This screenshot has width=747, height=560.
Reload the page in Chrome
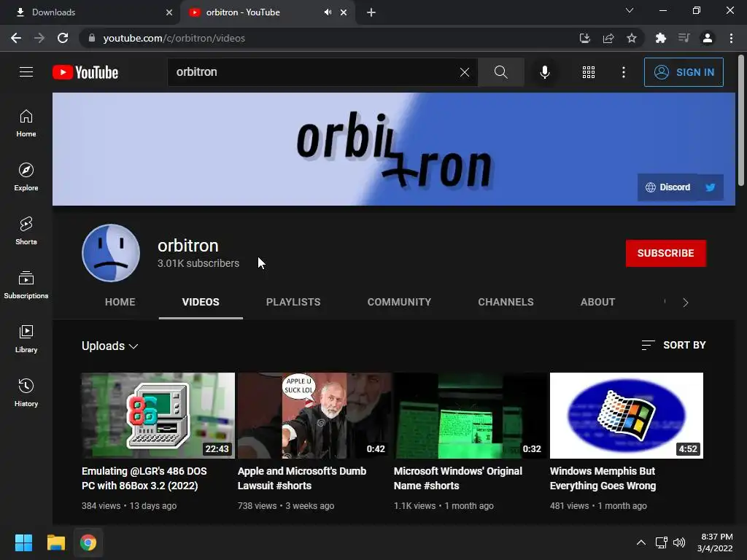click(63, 38)
